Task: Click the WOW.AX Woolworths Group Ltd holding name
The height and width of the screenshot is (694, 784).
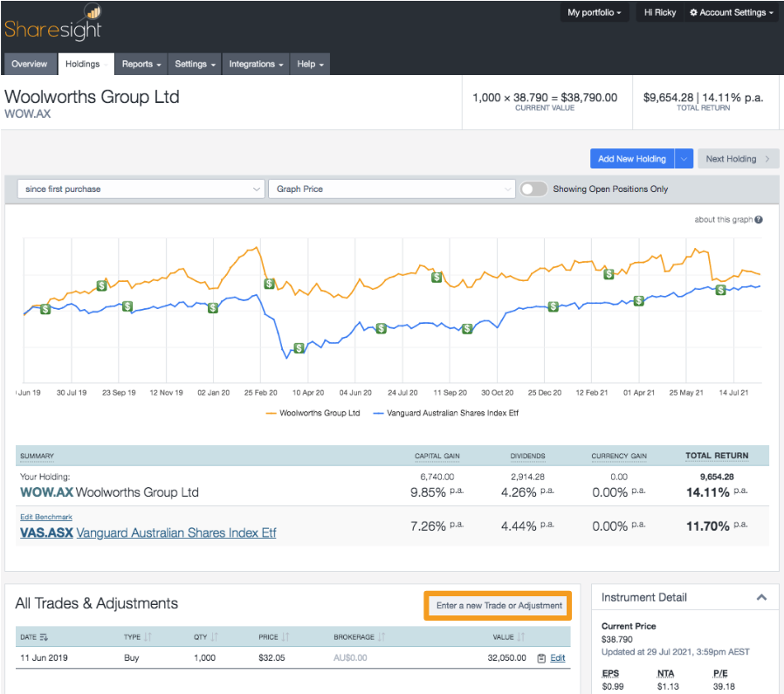Action: (109, 492)
